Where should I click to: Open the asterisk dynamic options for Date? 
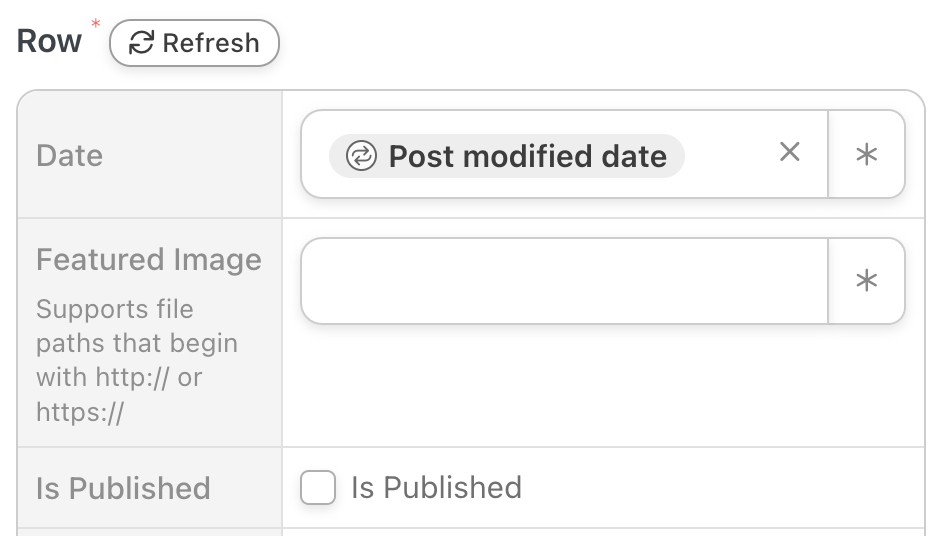tap(866, 154)
